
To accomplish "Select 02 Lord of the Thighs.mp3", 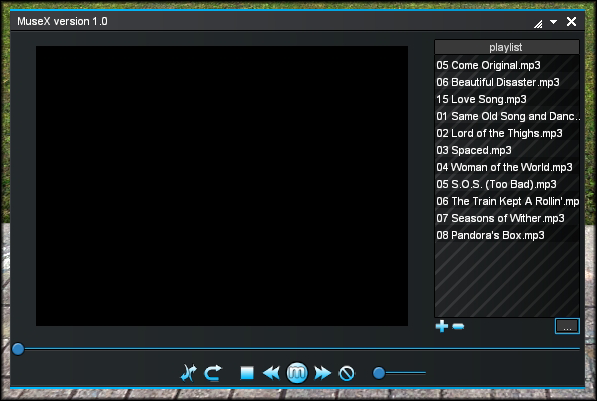I will pyautogui.click(x=507, y=133).
